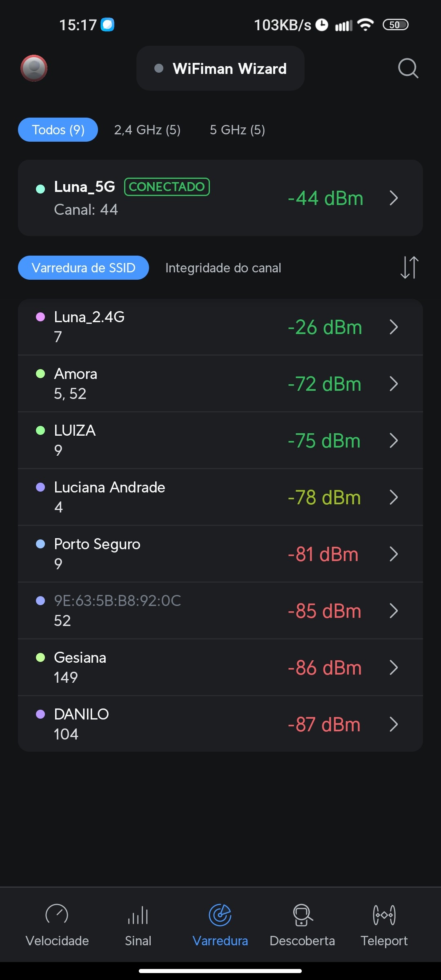Switch to Varredura de SSID tab

83,268
